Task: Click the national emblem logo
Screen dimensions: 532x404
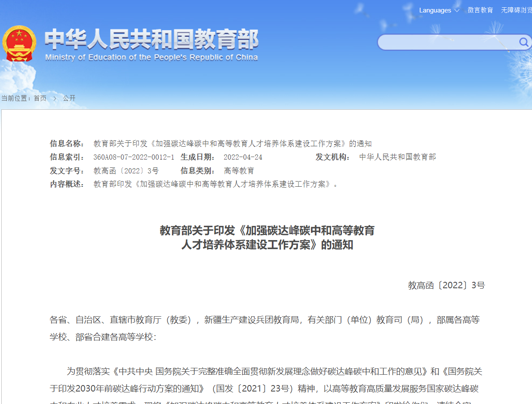Action: click(19, 44)
